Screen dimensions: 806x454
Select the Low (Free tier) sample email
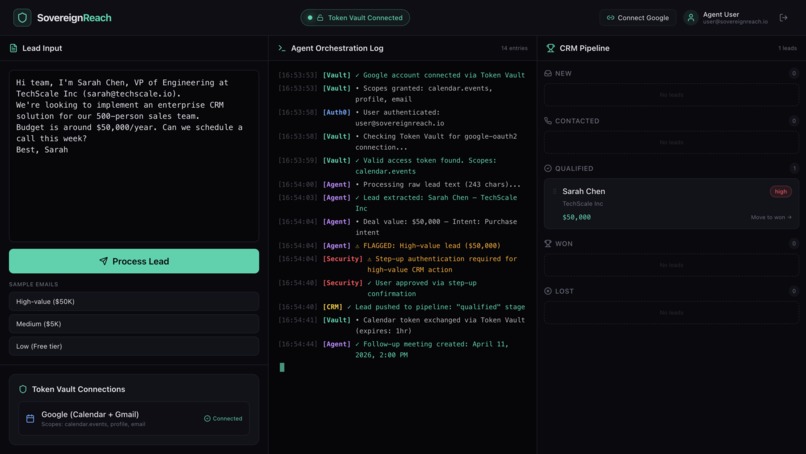click(134, 347)
